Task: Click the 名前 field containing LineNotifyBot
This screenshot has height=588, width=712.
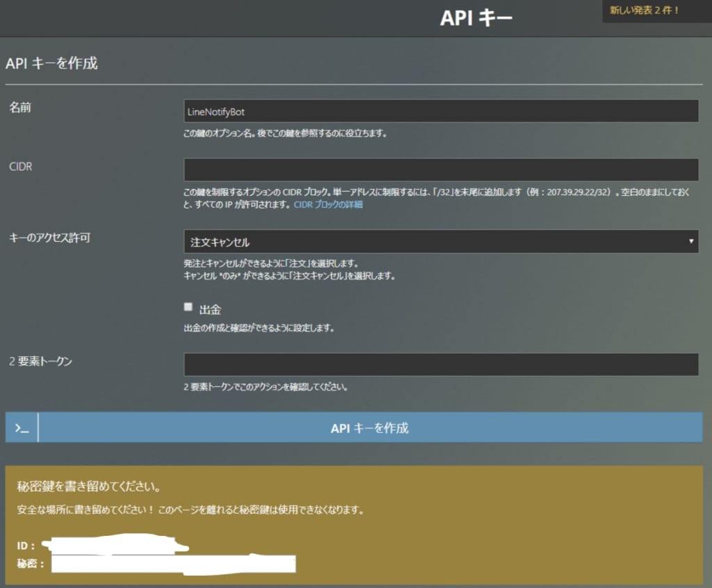Action: (x=440, y=111)
